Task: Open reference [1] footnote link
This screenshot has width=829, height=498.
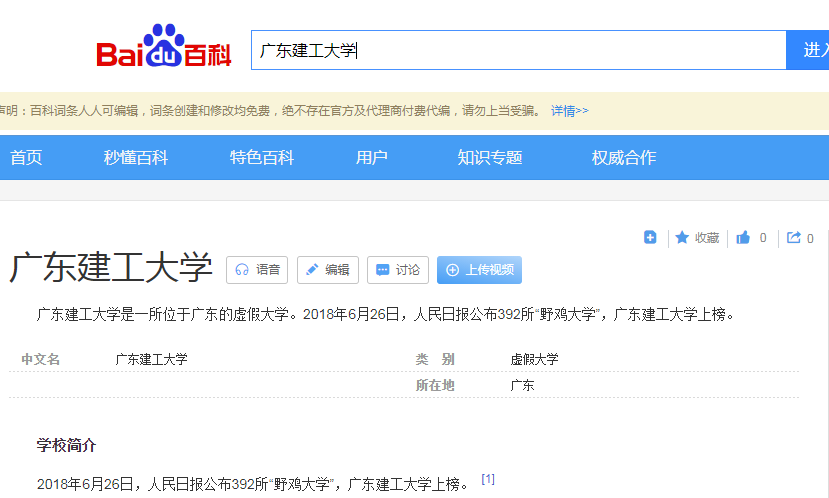Action: pos(488,479)
